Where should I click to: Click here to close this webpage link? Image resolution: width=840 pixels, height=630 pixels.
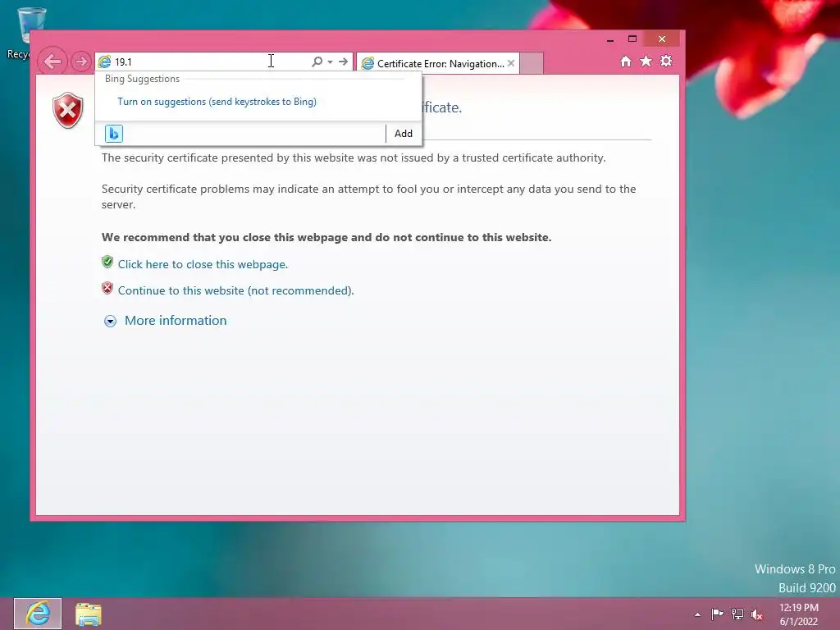click(x=203, y=264)
